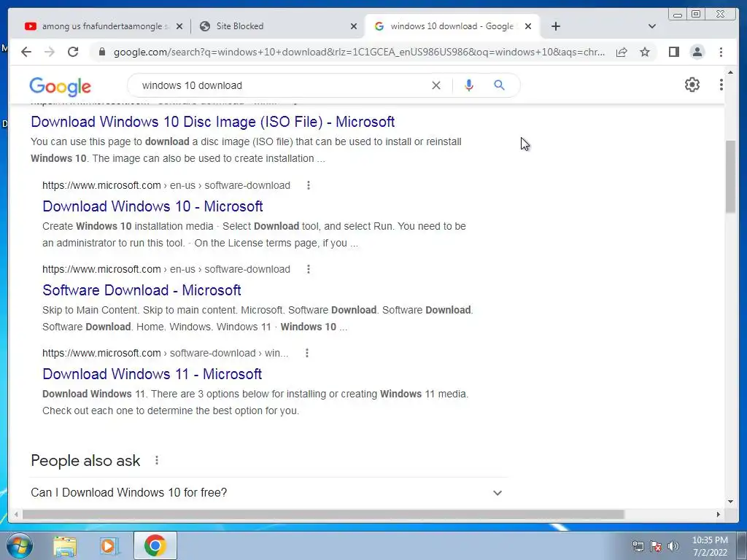Screen dimensions: 747x560
Task: Open options for the Download Windows 11 result
Action: (307, 353)
